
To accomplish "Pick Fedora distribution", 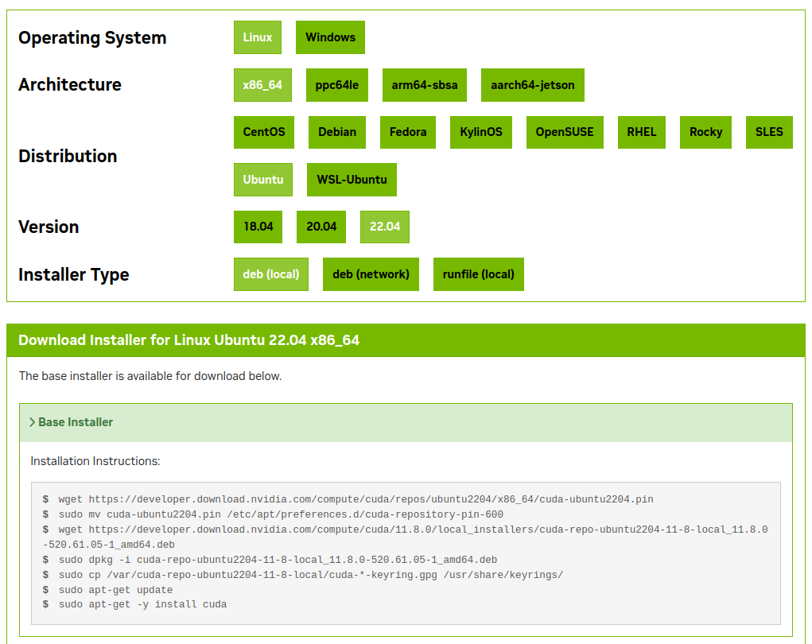I will [407, 132].
